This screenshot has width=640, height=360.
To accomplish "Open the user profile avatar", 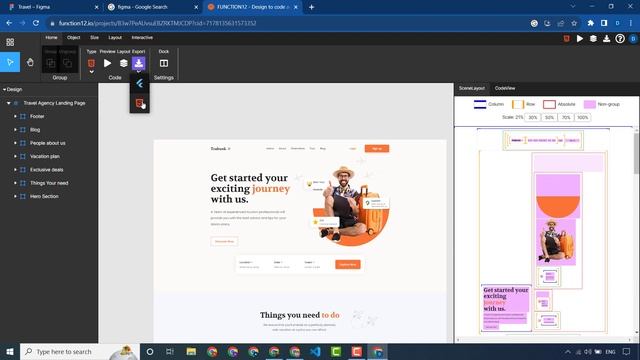I will coord(633,38).
